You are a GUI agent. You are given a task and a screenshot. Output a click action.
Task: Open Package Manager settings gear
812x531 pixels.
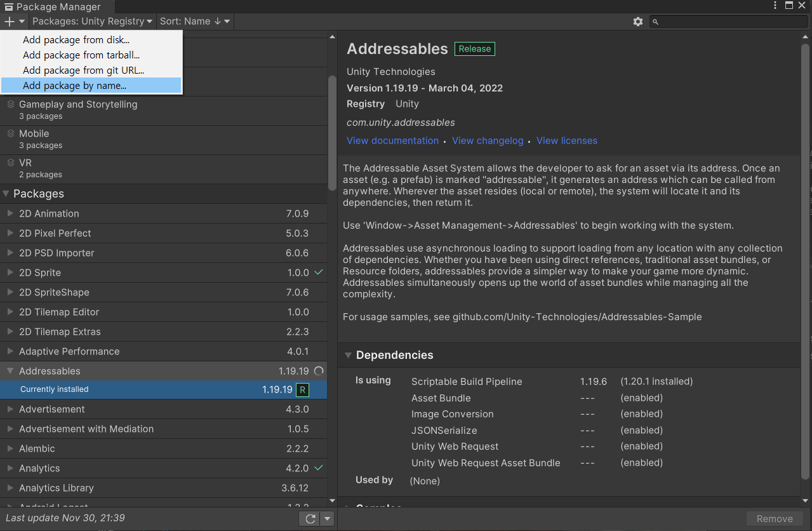pos(638,22)
